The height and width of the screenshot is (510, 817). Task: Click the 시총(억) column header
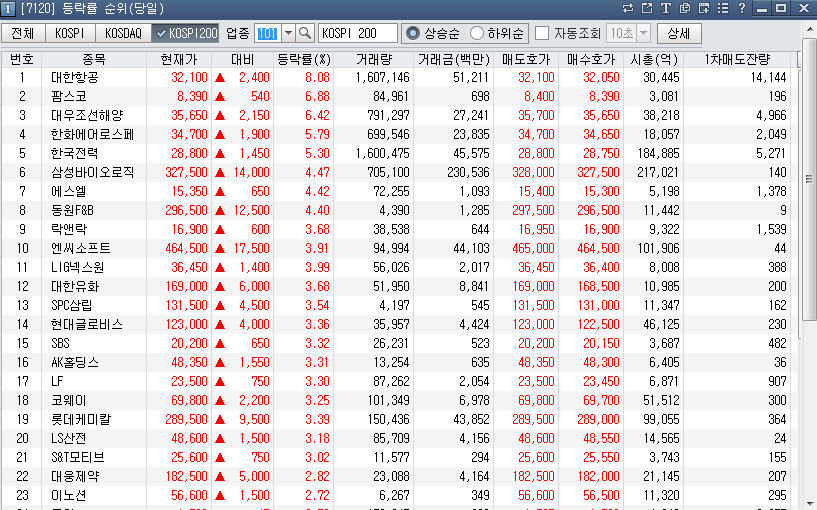(x=653, y=59)
